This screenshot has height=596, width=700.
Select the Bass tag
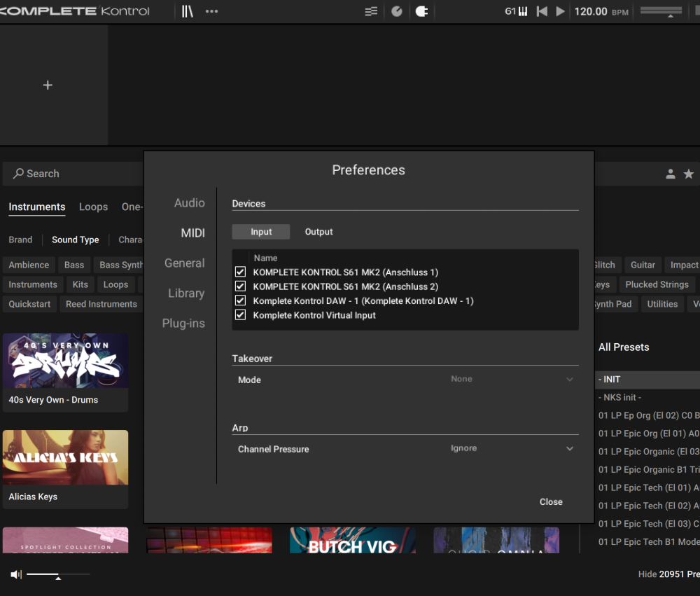pos(74,265)
